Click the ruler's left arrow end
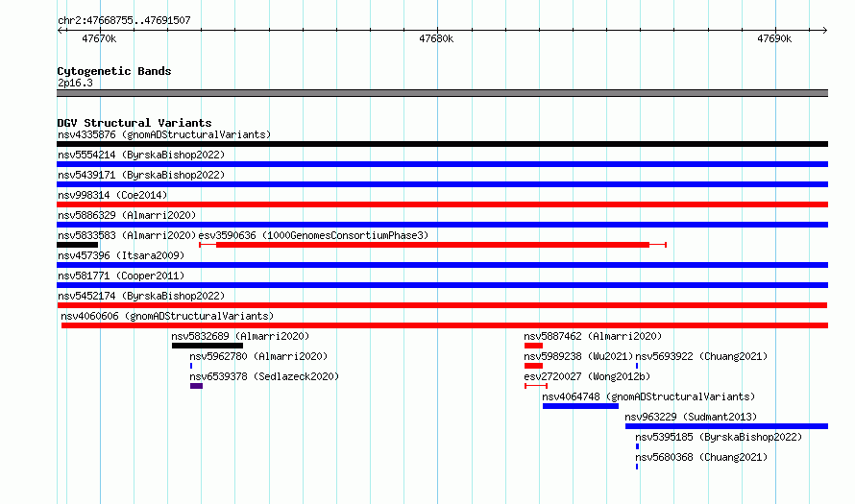The height and width of the screenshot is (504, 855). click(x=60, y=31)
